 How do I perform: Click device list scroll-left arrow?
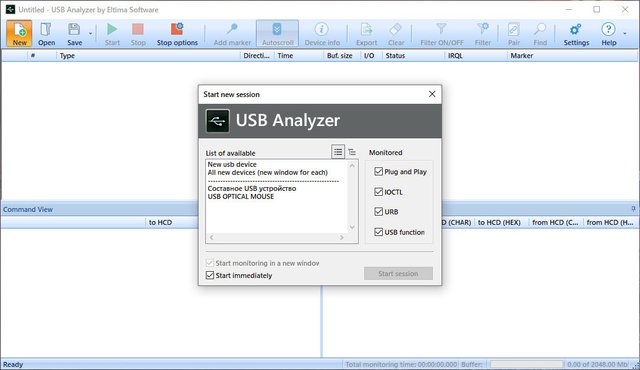tap(211, 237)
